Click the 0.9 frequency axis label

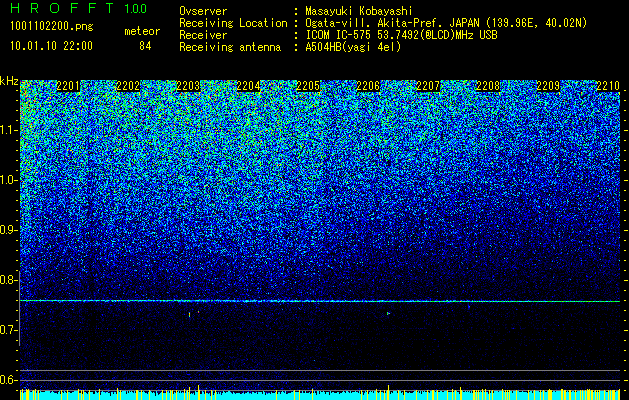pyautogui.click(x=8, y=230)
